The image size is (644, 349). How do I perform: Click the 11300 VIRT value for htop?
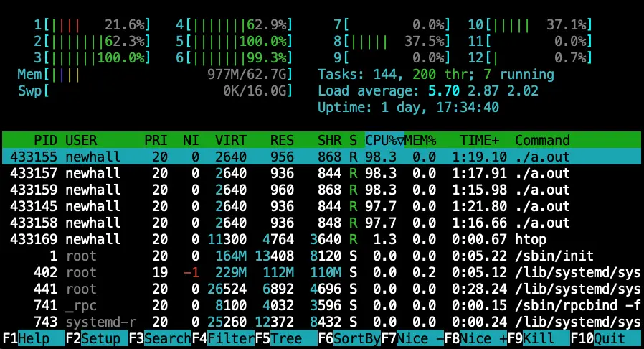pos(227,239)
